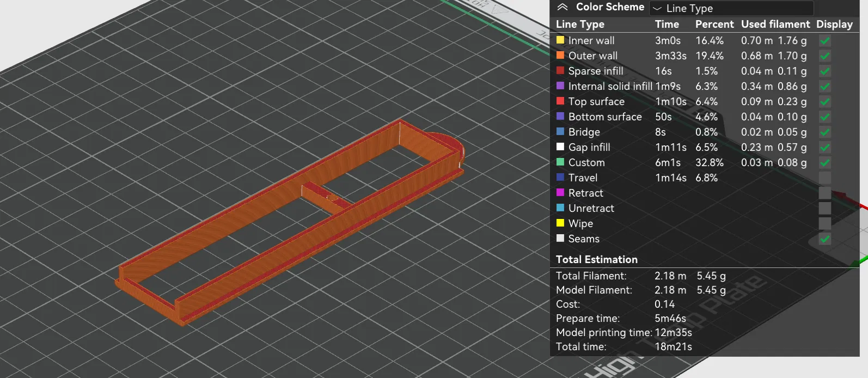
Task: Select the Internal solid infill label
Action: 610,87
